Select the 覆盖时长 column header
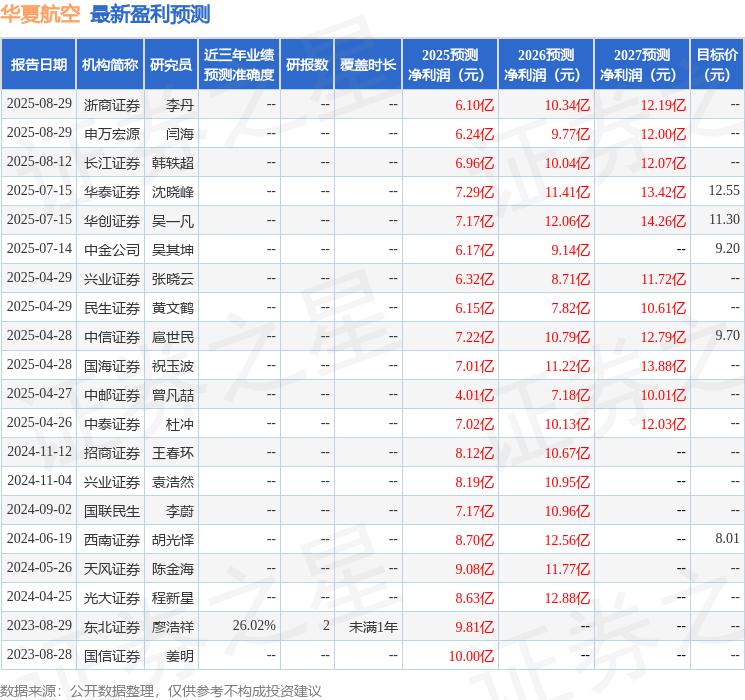 368,65
